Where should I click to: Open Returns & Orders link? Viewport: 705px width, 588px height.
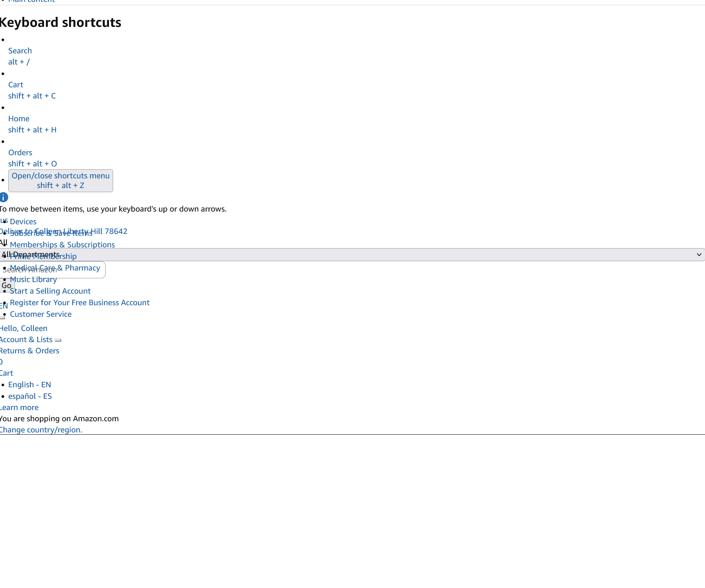(x=29, y=351)
